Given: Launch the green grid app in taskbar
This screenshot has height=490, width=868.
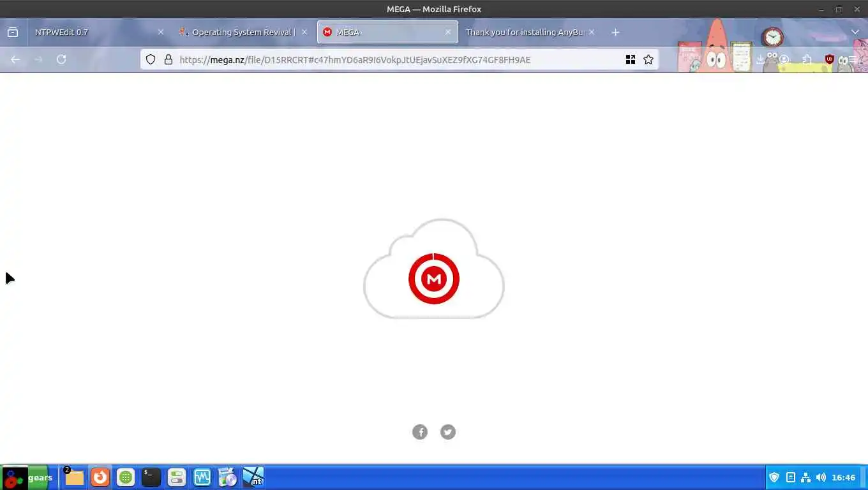Looking at the screenshot, I should [126, 477].
